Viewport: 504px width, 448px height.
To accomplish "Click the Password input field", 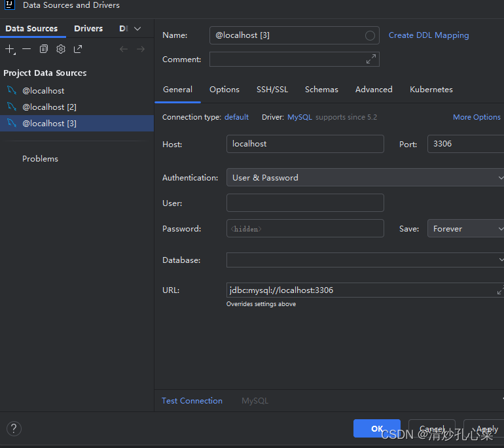I will point(305,228).
